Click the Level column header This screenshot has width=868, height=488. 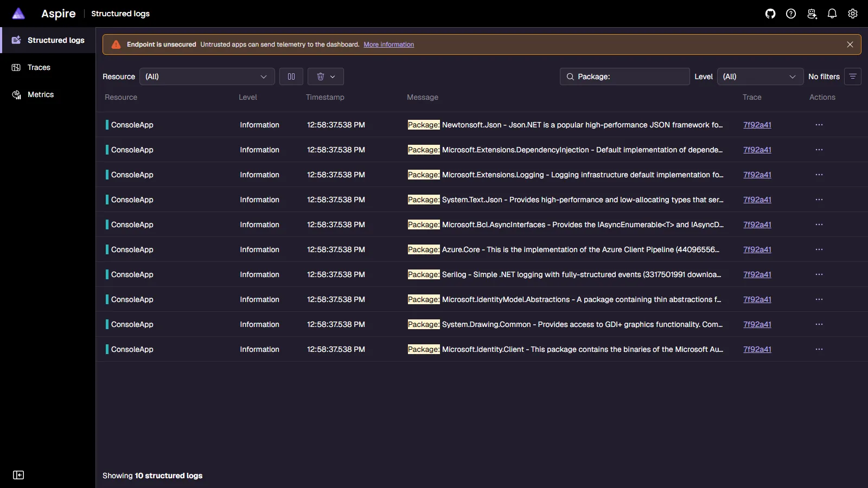[x=248, y=97]
